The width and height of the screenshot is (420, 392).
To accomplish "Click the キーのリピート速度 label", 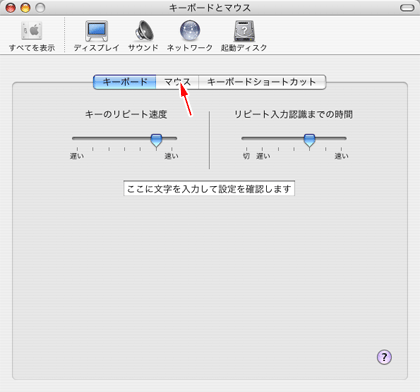I will coord(126,114).
